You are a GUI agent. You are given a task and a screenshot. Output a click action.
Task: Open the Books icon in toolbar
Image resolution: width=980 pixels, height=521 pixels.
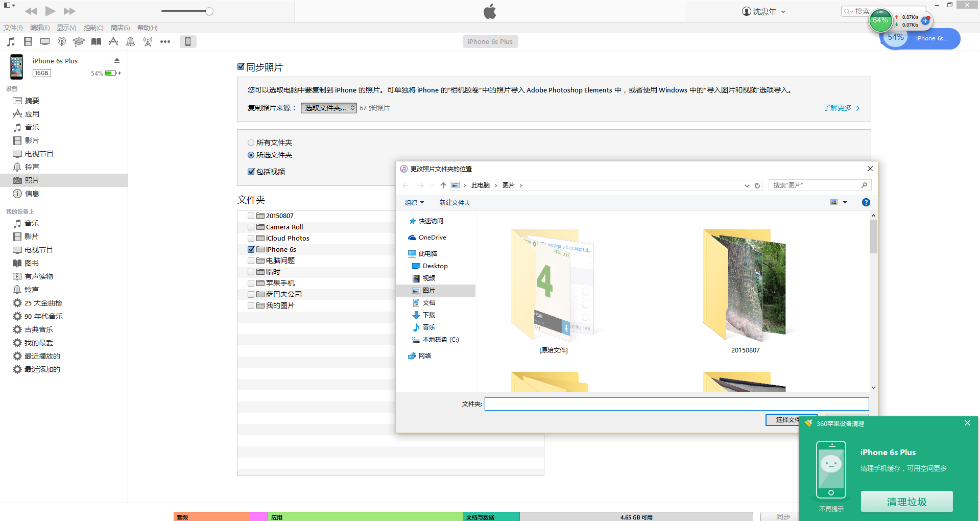coord(96,42)
